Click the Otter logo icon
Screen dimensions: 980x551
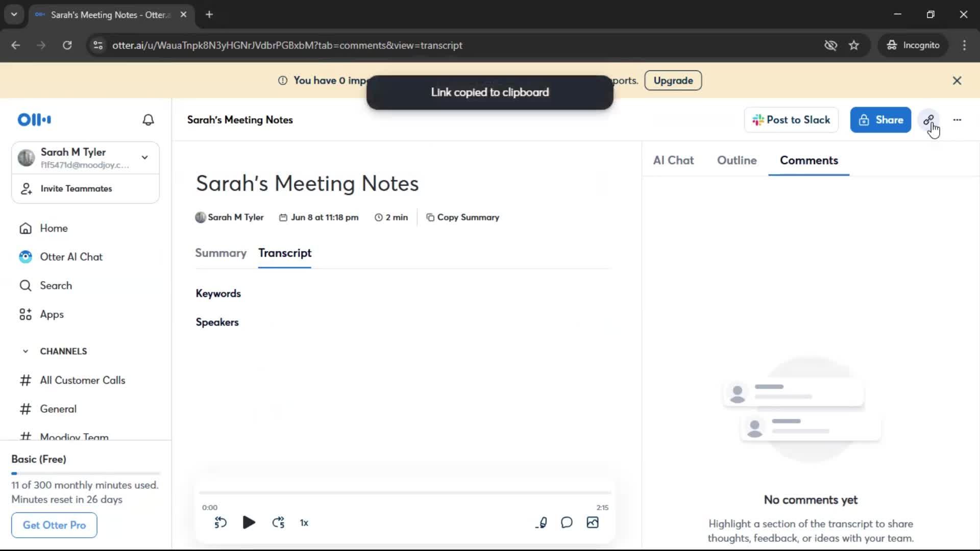[34, 120]
